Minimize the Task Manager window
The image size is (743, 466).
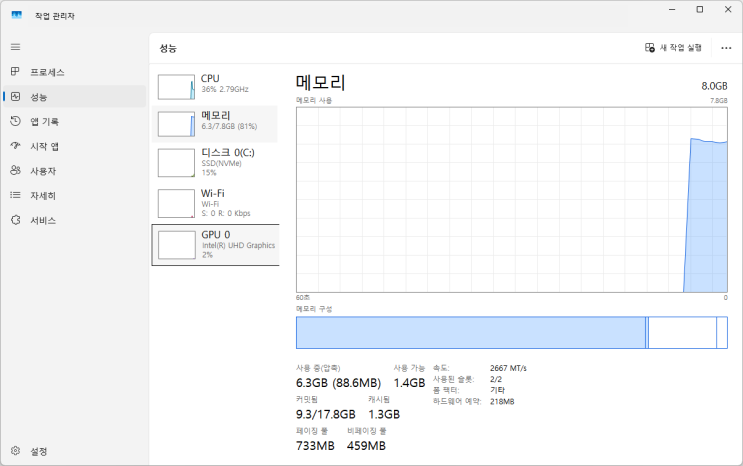672,9
